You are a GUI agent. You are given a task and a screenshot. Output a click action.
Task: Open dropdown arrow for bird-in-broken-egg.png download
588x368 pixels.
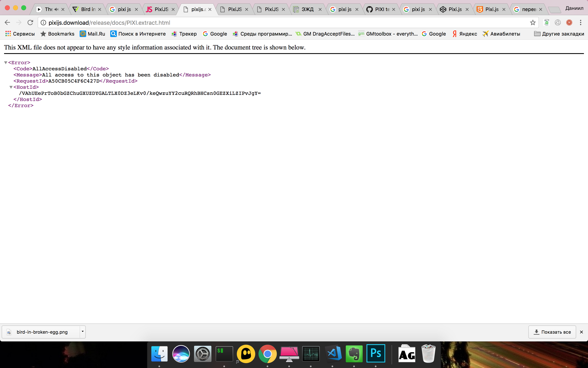coord(83,332)
